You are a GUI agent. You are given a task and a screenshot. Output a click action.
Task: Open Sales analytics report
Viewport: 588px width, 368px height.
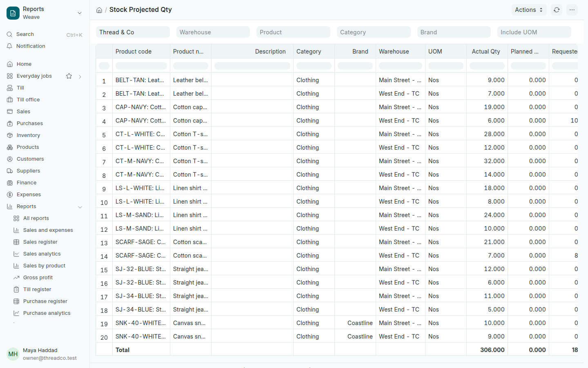(x=48, y=254)
